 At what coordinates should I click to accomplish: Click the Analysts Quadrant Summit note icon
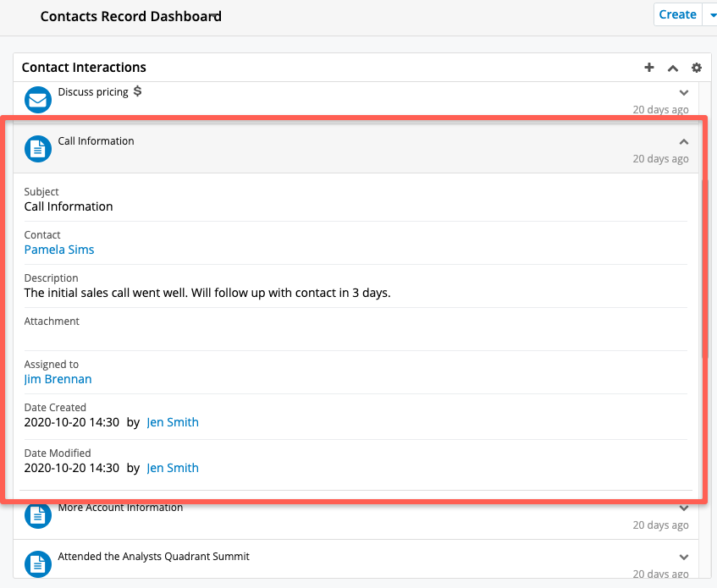click(x=37, y=563)
